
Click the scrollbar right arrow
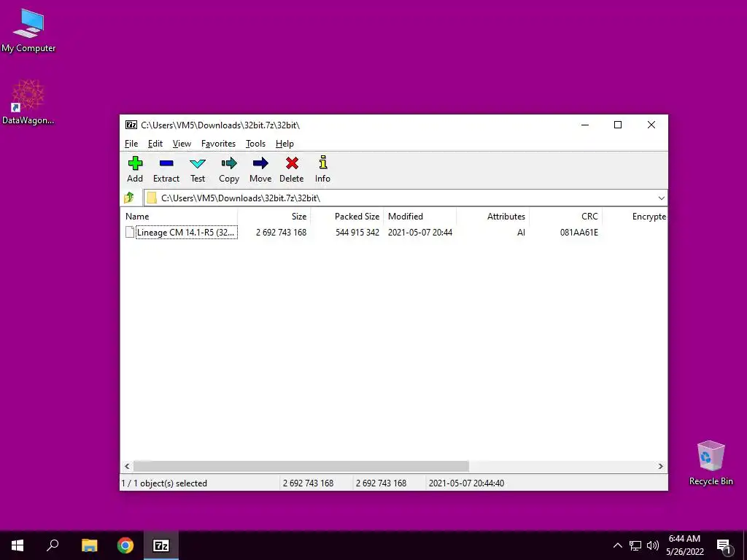click(x=660, y=466)
